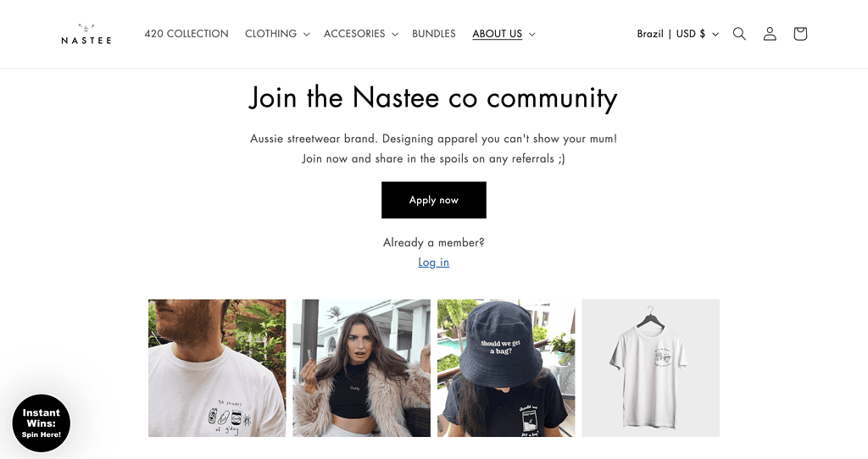Screen dimensions: 868x459
Task: Go to homepage via Nastee logo
Action: (x=86, y=34)
